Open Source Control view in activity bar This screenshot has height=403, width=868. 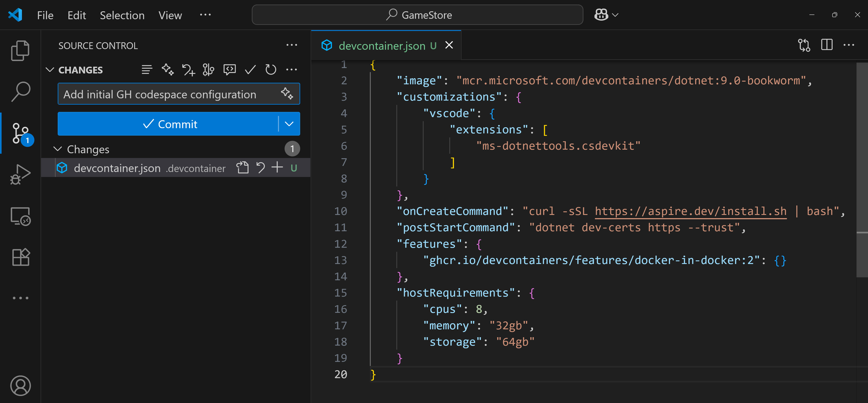(21, 133)
